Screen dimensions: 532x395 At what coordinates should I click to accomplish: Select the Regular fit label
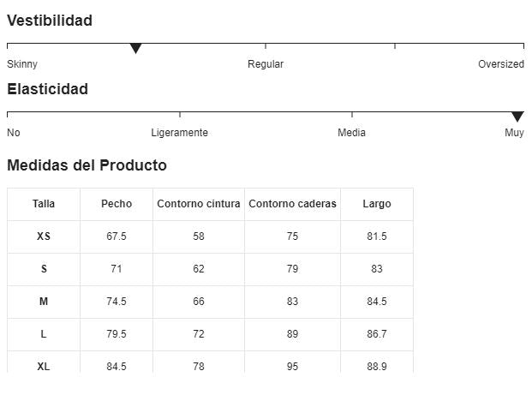pos(266,64)
